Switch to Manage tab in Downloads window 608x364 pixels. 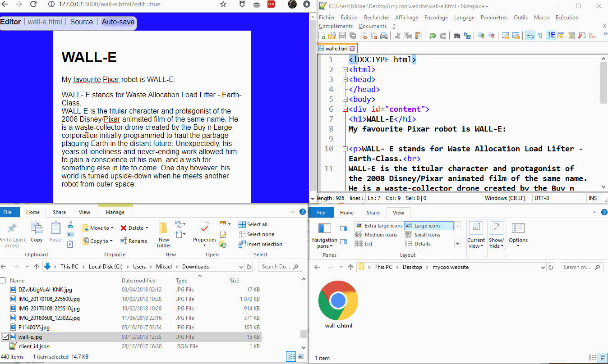(x=115, y=212)
